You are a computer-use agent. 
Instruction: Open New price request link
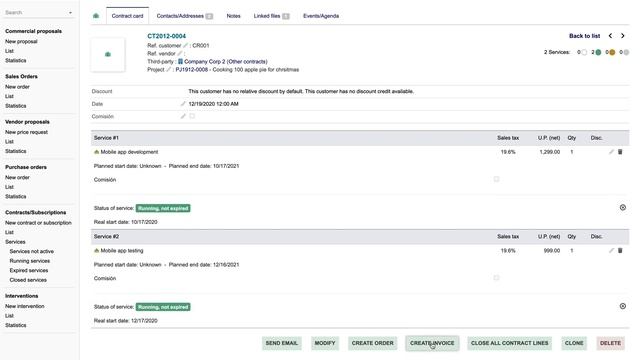(x=27, y=132)
